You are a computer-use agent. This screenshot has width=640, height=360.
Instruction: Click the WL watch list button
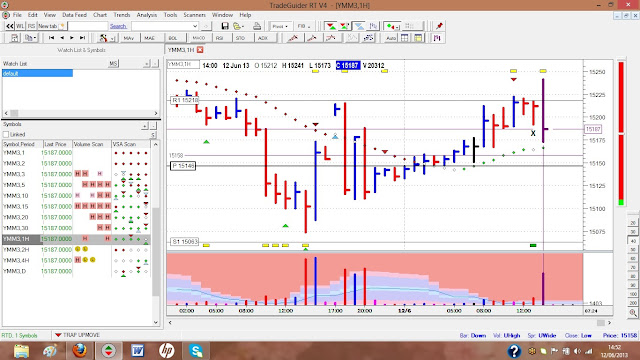coord(20,26)
